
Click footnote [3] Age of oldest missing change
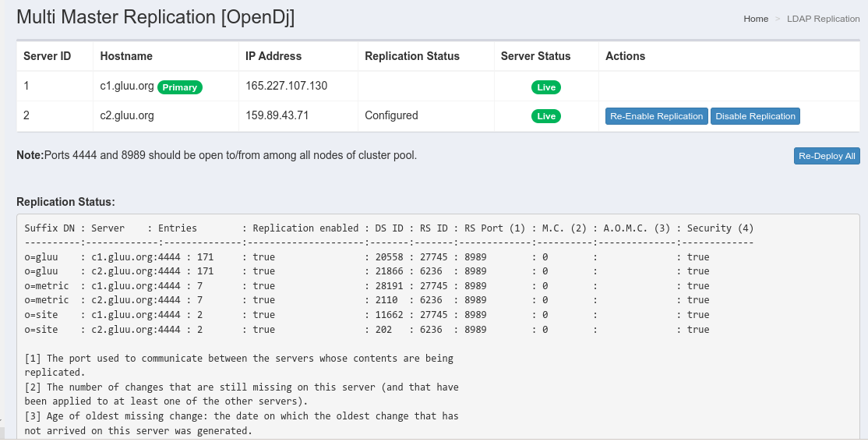(x=242, y=423)
